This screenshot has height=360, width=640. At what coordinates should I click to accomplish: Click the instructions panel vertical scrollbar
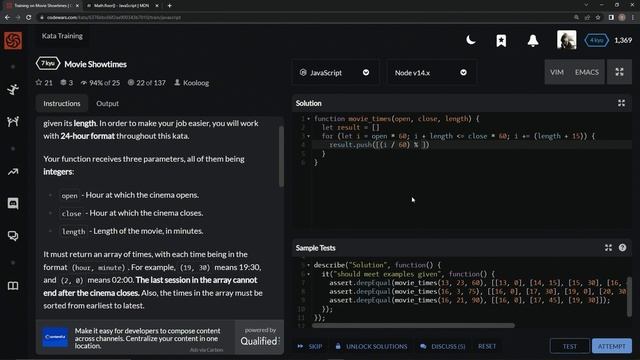[281, 156]
